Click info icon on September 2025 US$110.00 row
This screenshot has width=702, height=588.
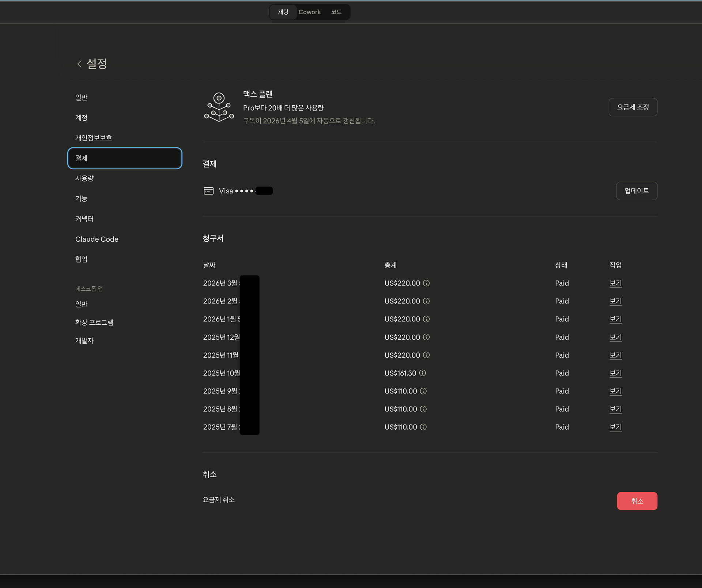[x=423, y=391]
